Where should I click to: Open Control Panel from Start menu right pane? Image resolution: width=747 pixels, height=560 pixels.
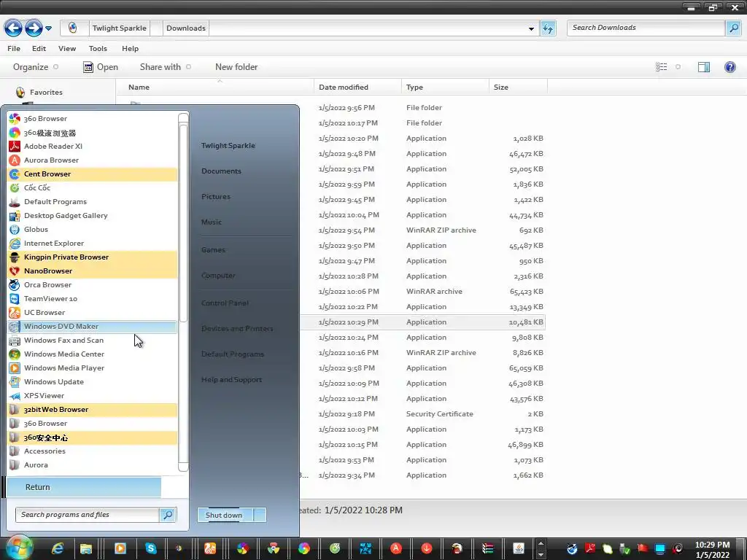225,303
